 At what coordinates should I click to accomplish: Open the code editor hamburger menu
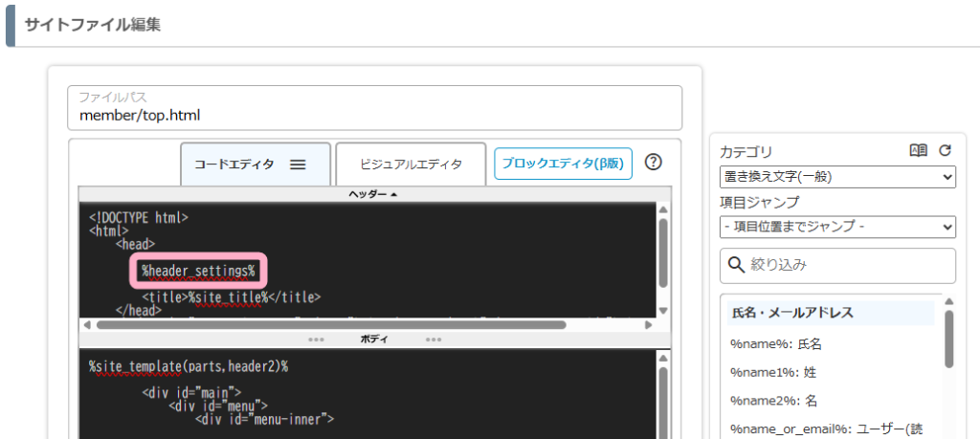(298, 165)
